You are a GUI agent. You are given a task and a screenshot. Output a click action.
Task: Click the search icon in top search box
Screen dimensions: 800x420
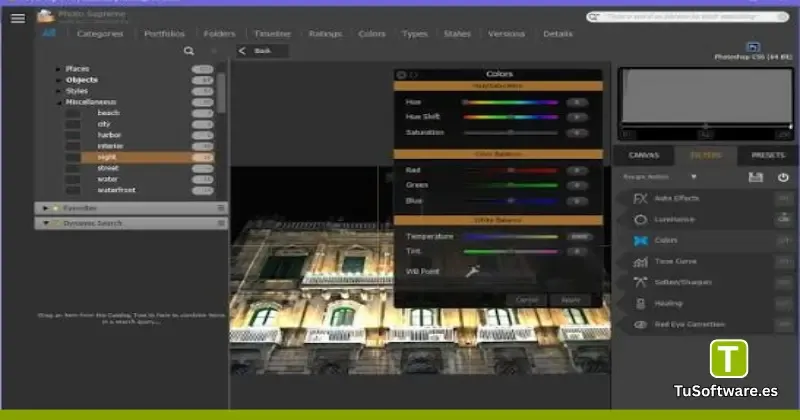click(x=593, y=17)
